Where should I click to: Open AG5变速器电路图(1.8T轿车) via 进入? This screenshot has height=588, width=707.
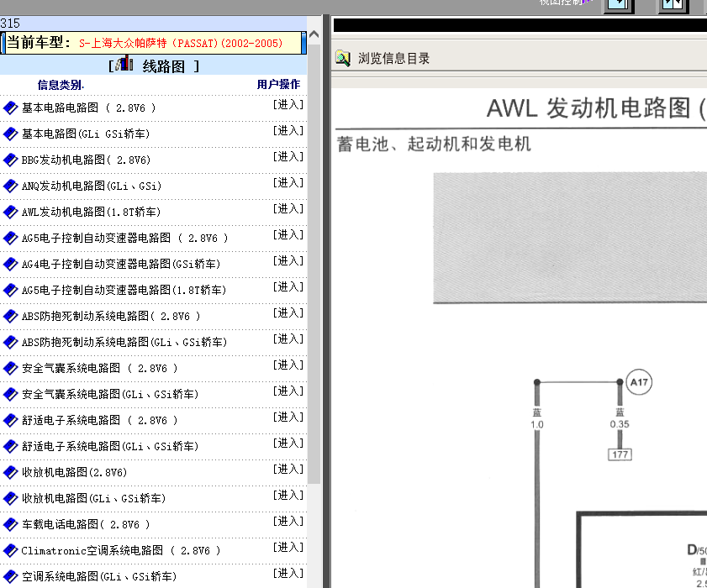click(288, 287)
